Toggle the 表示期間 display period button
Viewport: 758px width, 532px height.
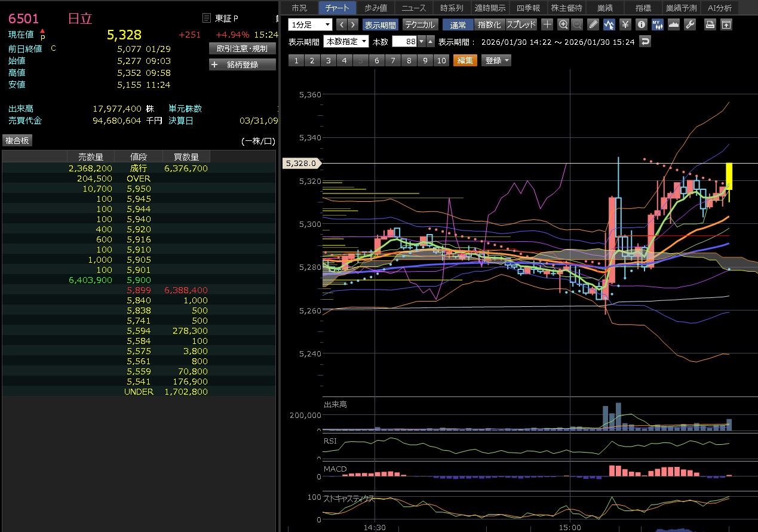click(380, 24)
